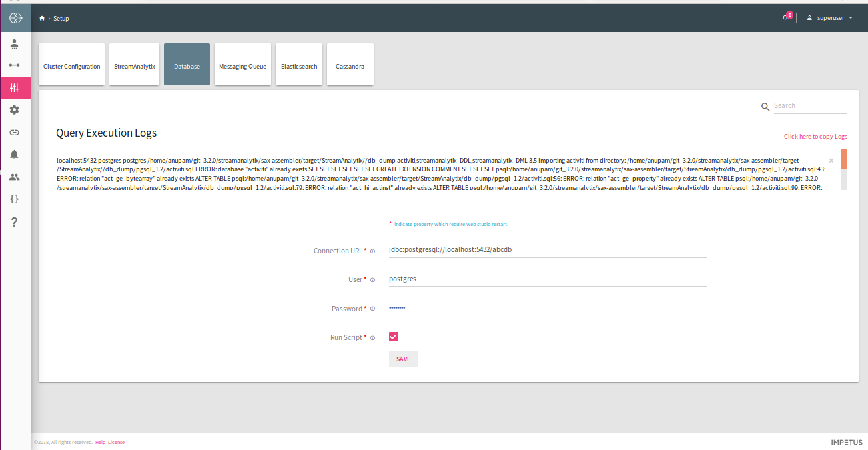868x450 pixels.
Task: Switch to the Cassandra tab
Action: pyautogui.click(x=350, y=65)
